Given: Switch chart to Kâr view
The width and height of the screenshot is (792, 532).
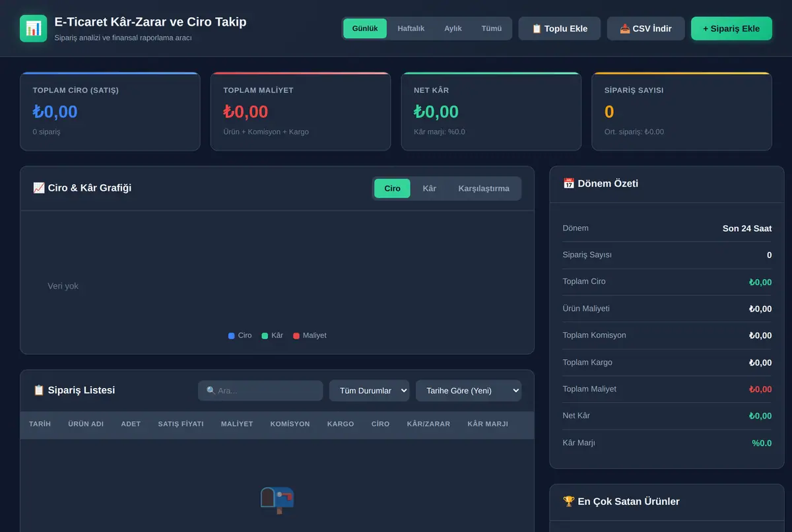Looking at the screenshot, I should [429, 188].
